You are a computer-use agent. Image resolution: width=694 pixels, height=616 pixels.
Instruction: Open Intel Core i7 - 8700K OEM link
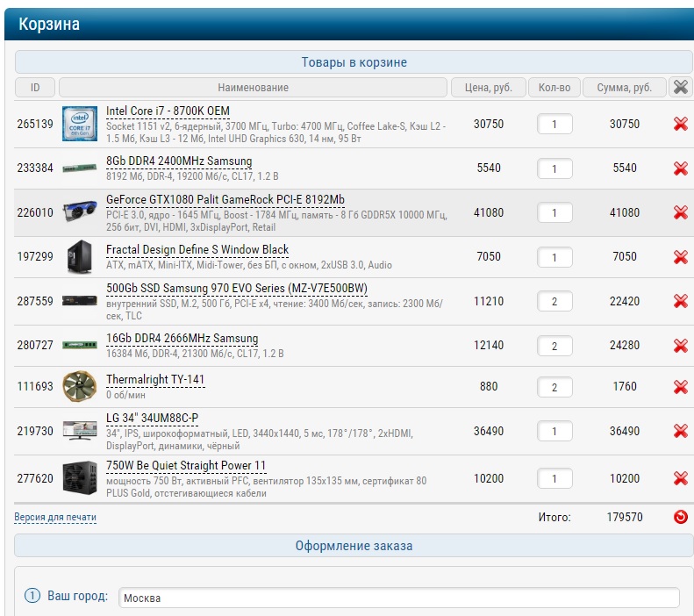tap(168, 111)
